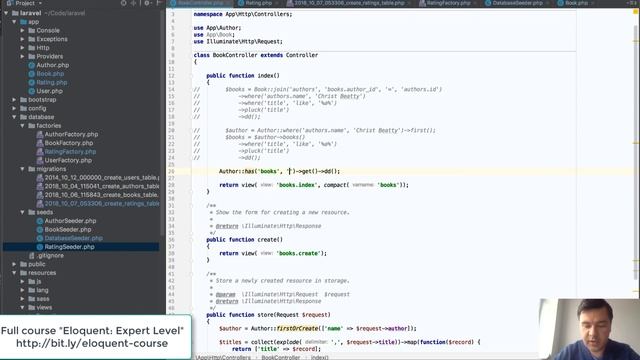Hide the Project panel with the hide icon

click(160, 3)
